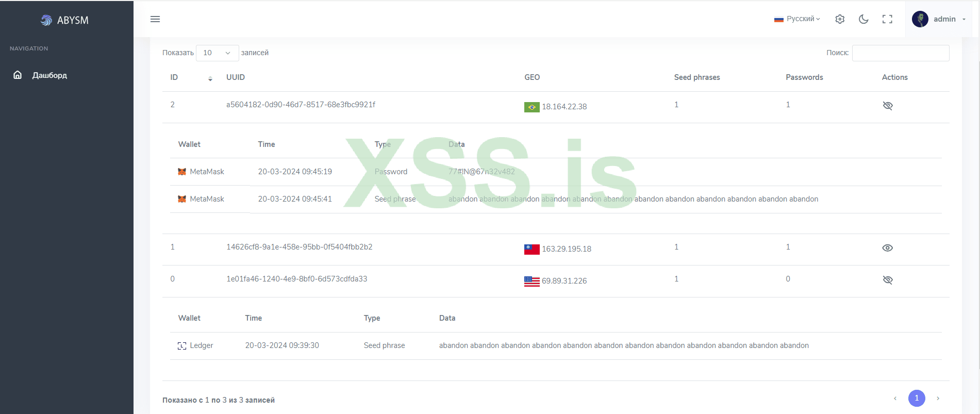Viewport: 980px width, 414px height.
Task: Enter fullscreen mode icon
Action: point(887,19)
